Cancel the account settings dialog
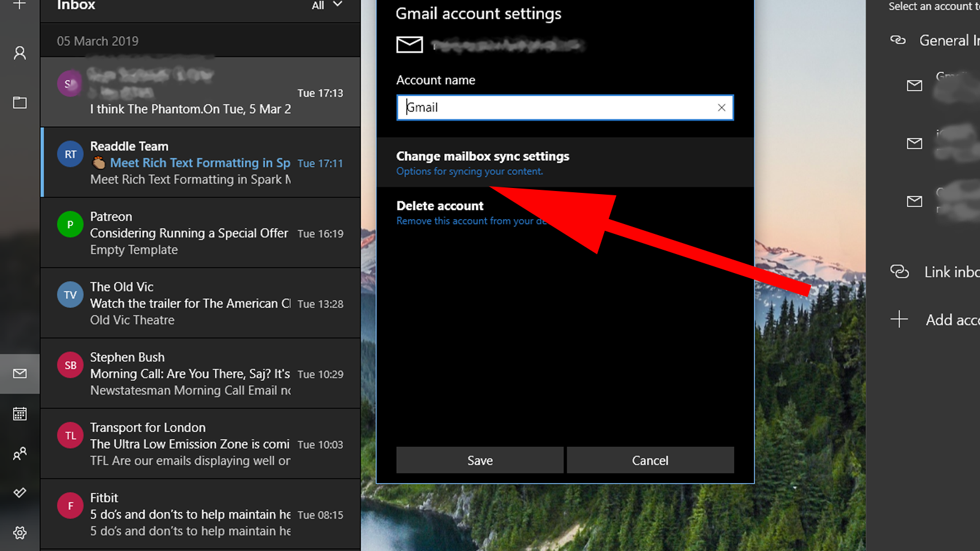 pos(650,460)
